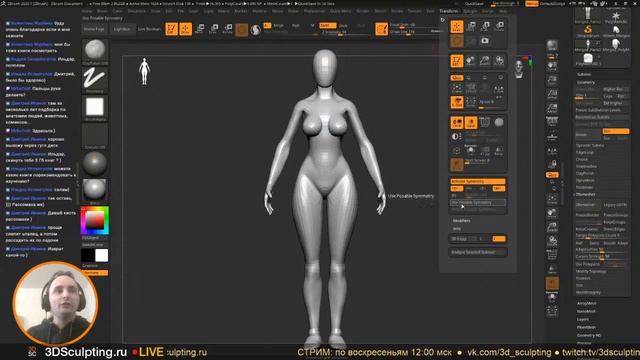Click the small white figure silhouette on the canvas

[144, 71]
